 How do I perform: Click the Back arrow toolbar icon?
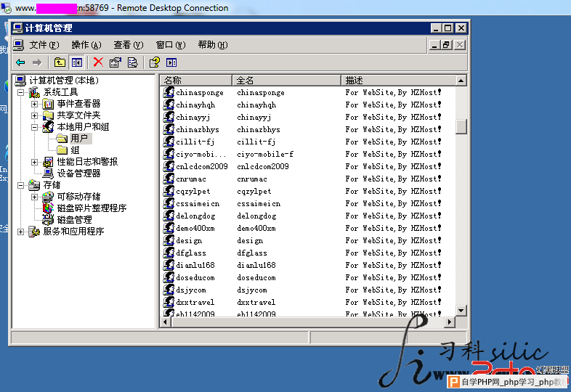[x=21, y=62]
